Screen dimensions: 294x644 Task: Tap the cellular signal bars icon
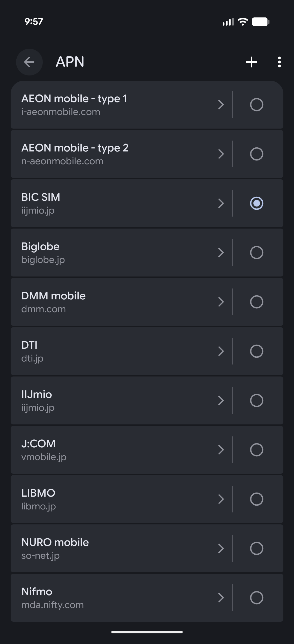click(x=228, y=22)
